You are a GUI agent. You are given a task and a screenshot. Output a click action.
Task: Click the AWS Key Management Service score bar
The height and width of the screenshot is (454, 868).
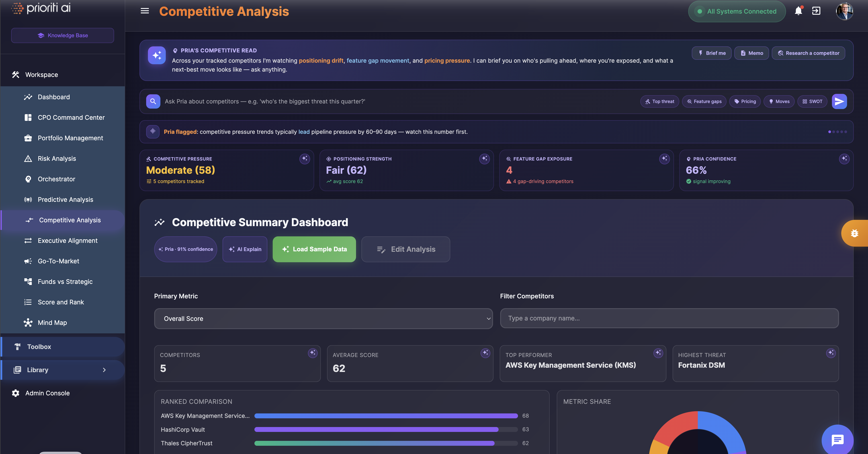pos(386,416)
